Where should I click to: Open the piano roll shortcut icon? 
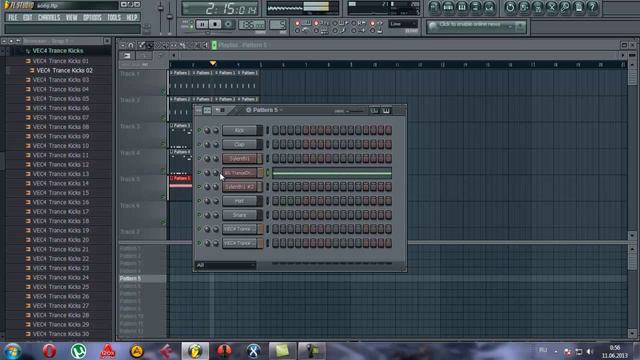pos(462,7)
